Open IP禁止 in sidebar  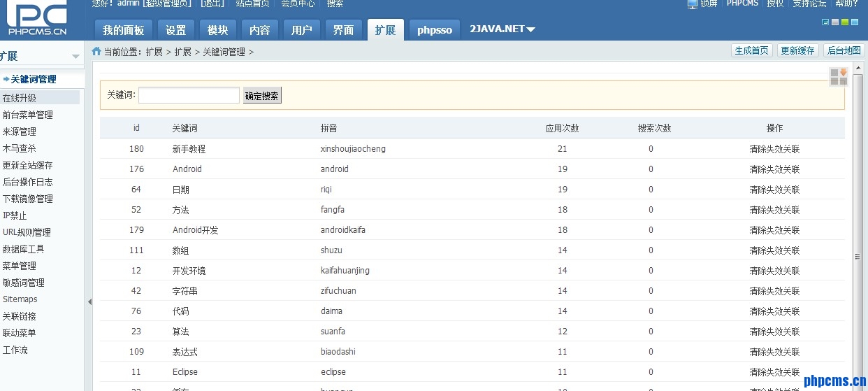click(15, 215)
